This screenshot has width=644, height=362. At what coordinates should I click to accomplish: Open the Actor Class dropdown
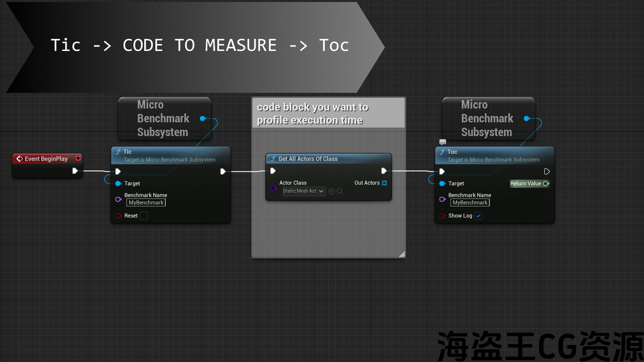304,191
